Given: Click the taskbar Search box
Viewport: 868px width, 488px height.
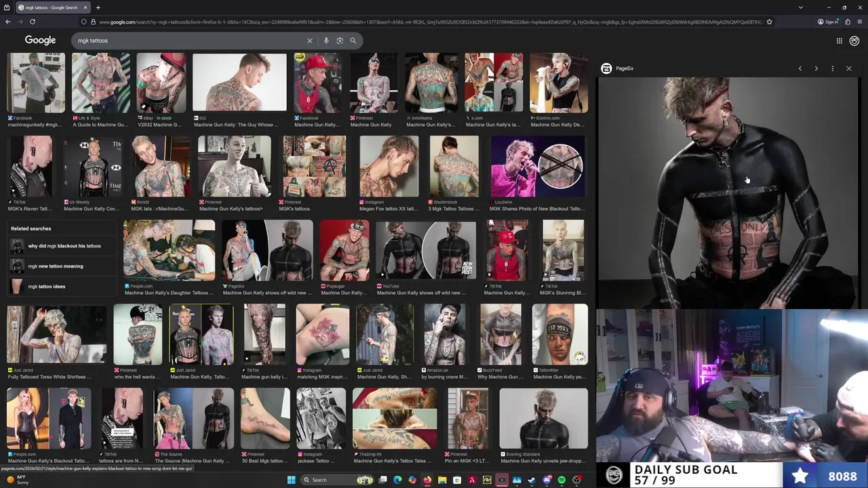Looking at the screenshot, I should (337, 480).
